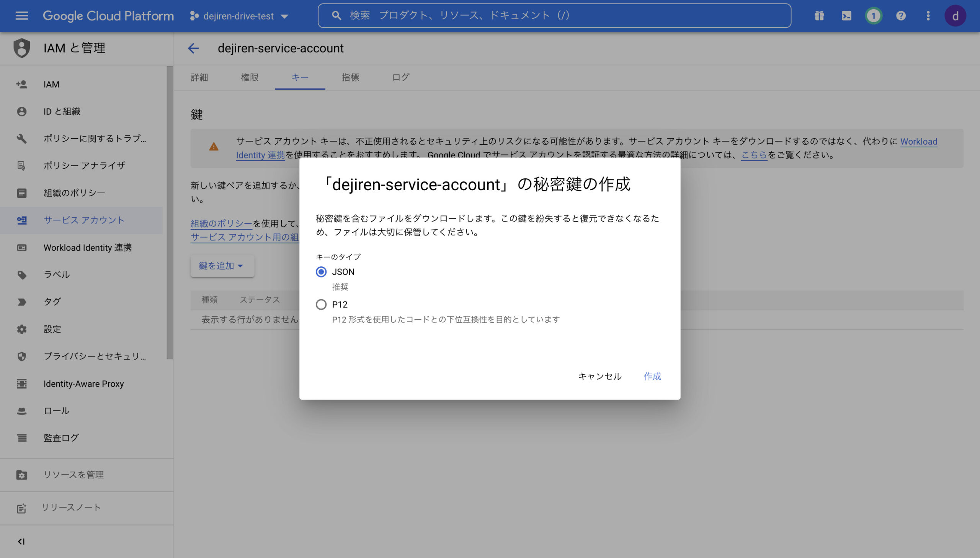Click the IAM shield icon in sidebar header
This screenshot has height=558, width=980.
[21, 48]
